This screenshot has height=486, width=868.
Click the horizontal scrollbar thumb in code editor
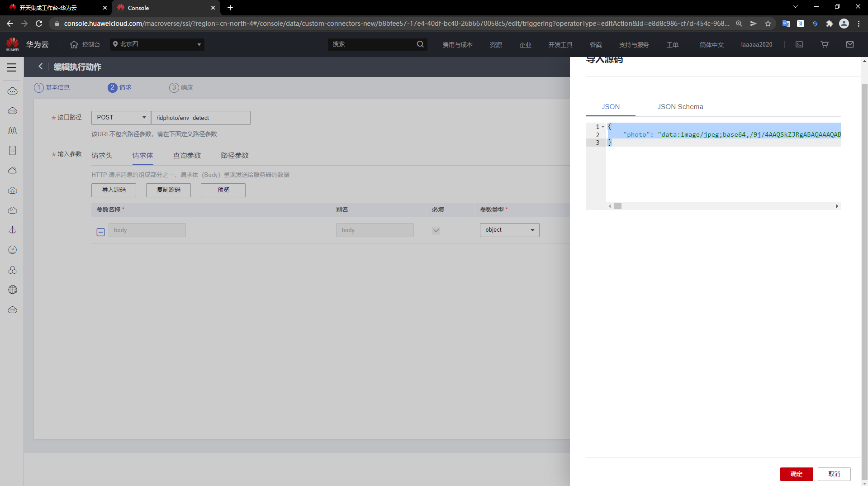point(617,206)
